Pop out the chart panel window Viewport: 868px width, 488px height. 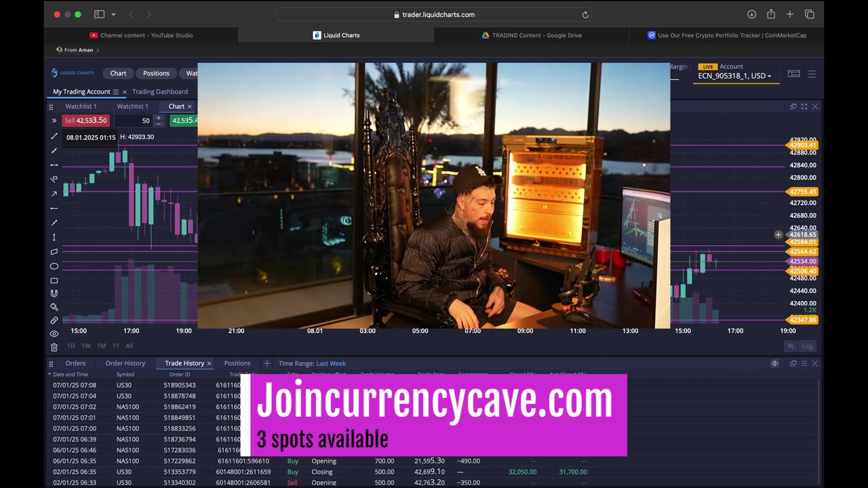click(793, 106)
